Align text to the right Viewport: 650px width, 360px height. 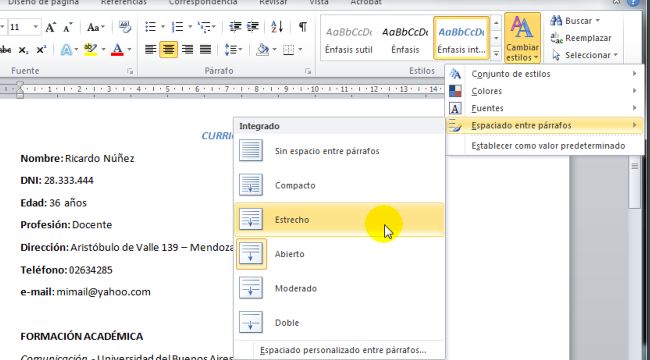pyautogui.click(x=187, y=50)
